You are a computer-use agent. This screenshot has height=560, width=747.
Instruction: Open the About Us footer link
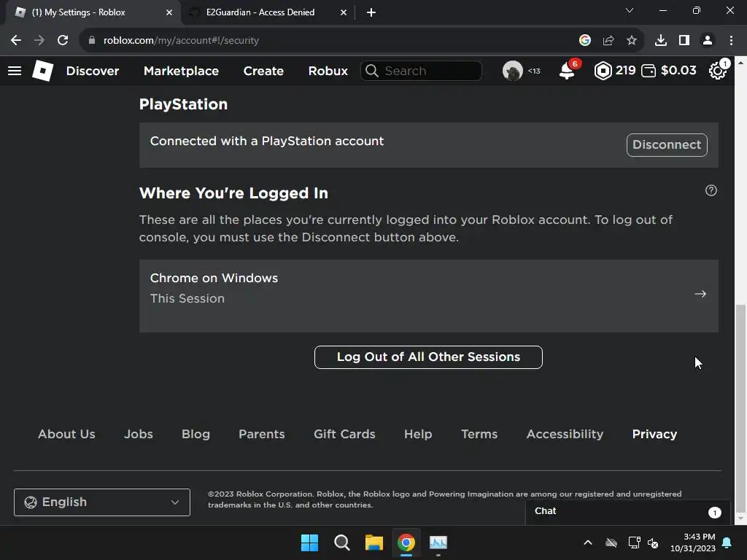click(66, 435)
